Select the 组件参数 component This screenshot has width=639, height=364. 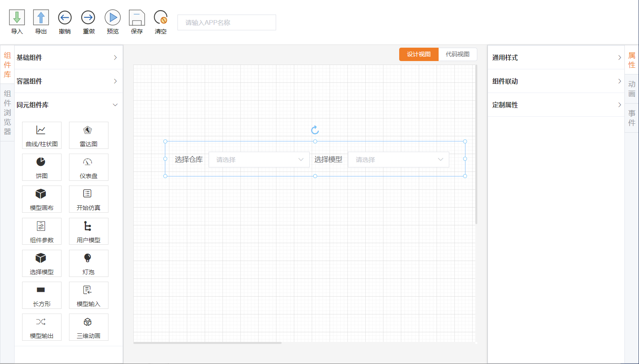(x=42, y=231)
